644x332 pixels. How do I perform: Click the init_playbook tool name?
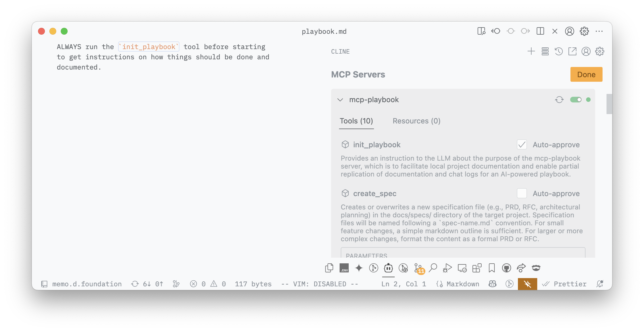(377, 145)
